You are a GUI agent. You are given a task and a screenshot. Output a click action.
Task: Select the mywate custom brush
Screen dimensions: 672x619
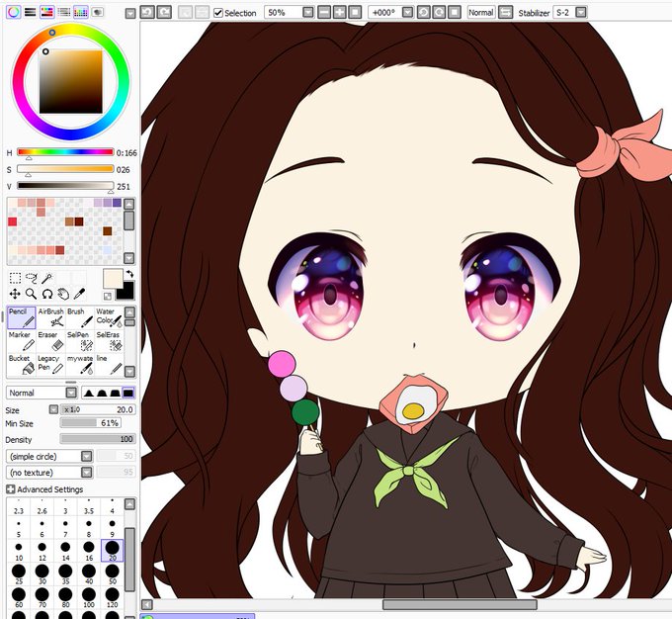click(80, 364)
